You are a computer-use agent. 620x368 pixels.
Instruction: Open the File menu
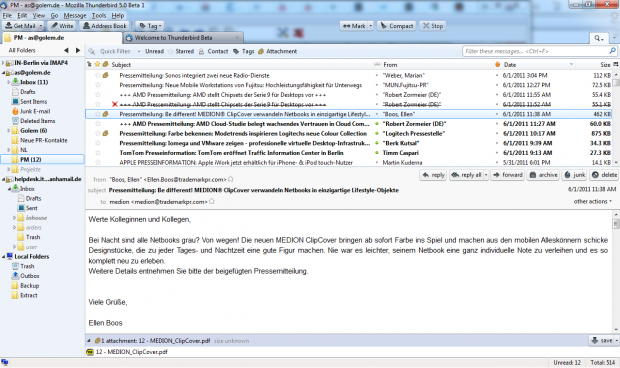point(7,15)
